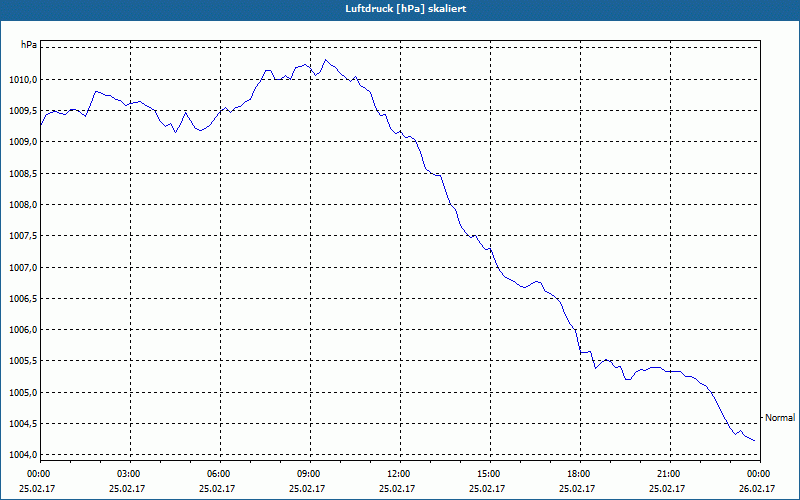Click the "hPa" unit label at axis top
Screen dimensions: 800x500
[x=29, y=45]
